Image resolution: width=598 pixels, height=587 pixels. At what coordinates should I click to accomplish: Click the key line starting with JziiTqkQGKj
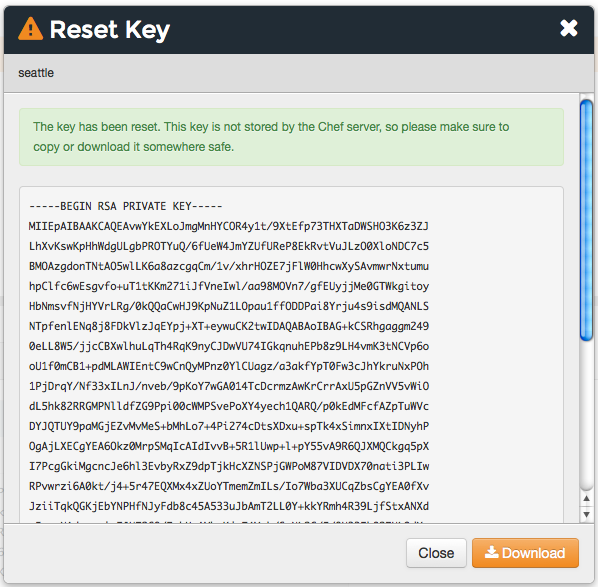tap(229, 506)
